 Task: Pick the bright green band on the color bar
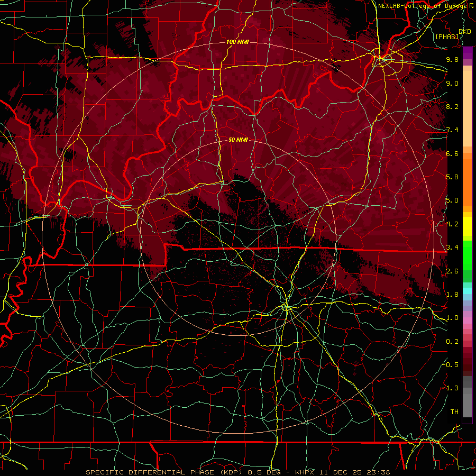click(467, 255)
